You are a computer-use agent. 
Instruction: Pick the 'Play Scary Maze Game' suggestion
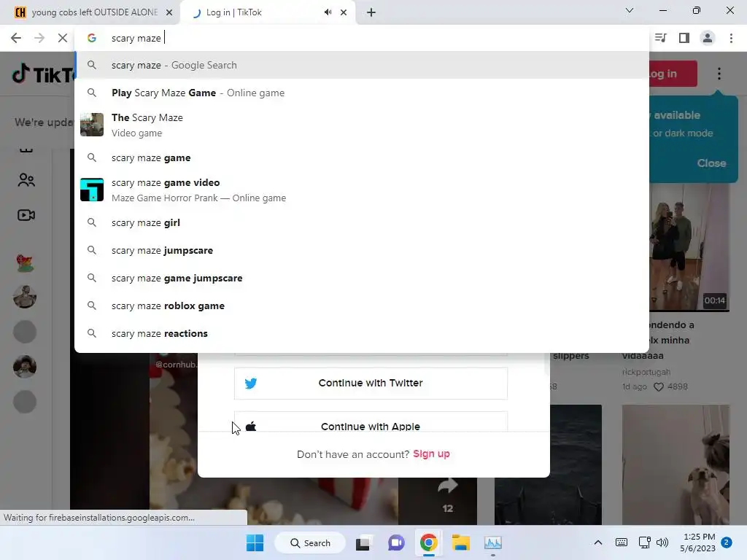tap(362, 93)
